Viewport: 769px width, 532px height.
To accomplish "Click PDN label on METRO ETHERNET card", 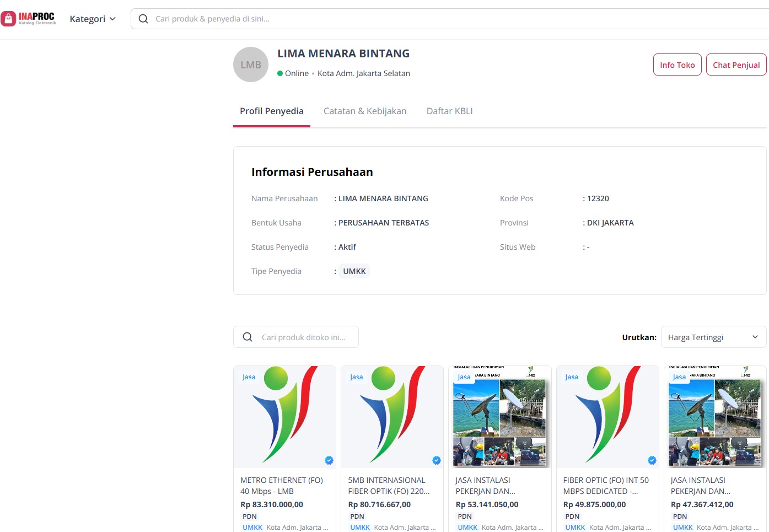I will point(250,517).
